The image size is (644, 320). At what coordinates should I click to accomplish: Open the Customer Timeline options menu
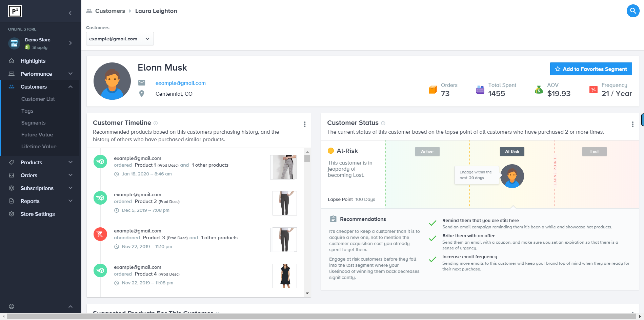[304, 124]
